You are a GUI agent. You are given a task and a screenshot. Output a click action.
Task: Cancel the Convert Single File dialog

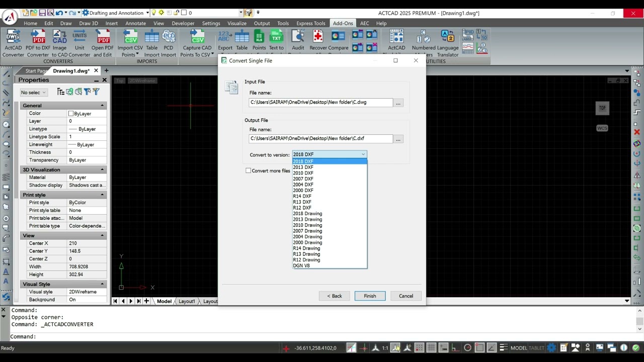[x=406, y=296]
